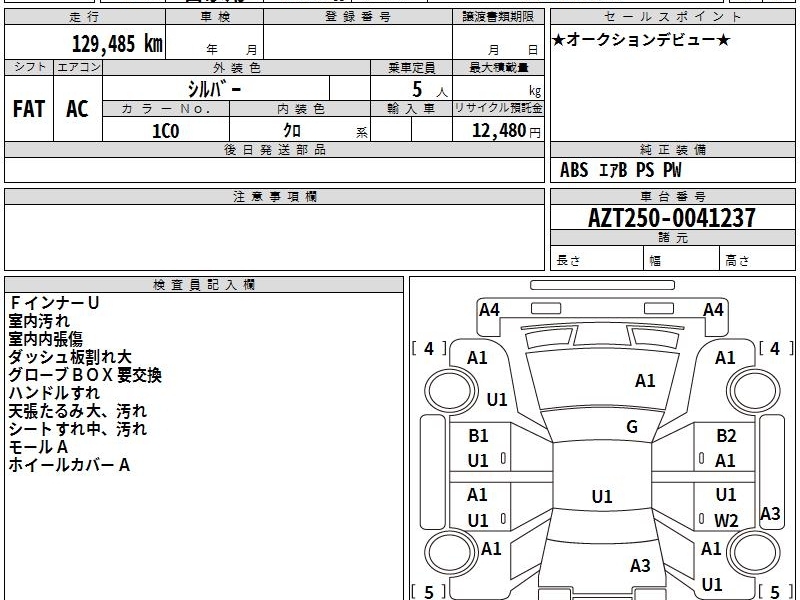The width and height of the screenshot is (800, 600).
Task: Select the seating capacity value 5 人
Action: [x=430, y=90]
